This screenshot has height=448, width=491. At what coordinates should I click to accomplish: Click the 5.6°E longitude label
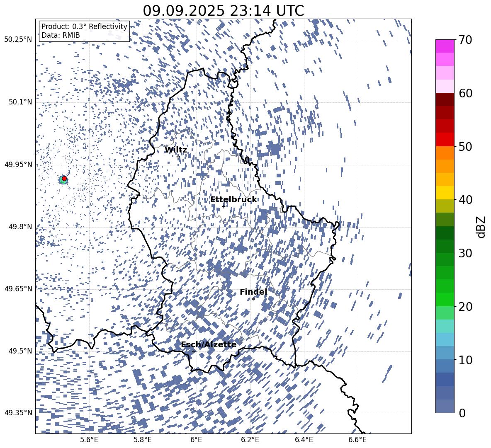pos(89,440)
